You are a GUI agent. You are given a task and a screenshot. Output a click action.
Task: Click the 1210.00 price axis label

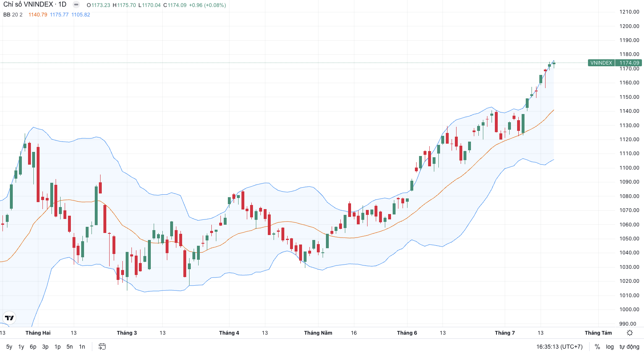point(629,12)
